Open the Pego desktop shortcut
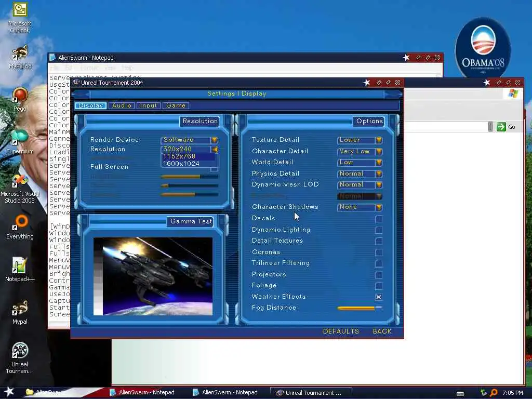Image resolution: width=532 pixels, height=399 pixels. pyautogui.click(x=20, y=99)
